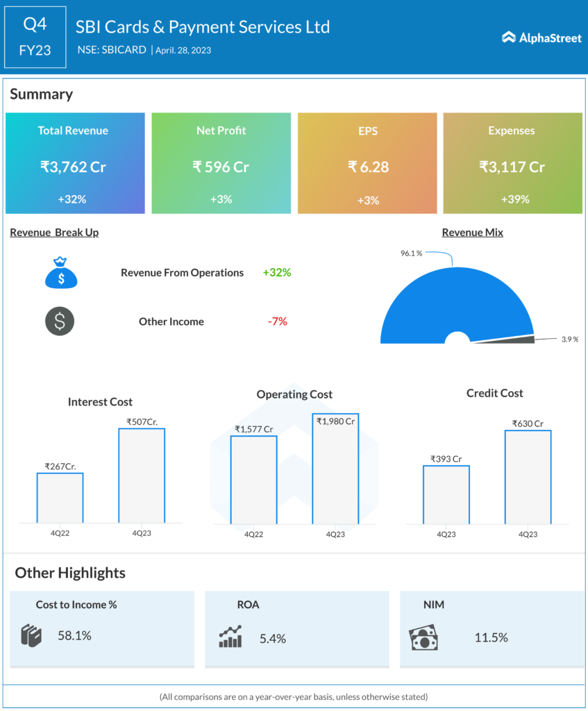This screenshot has height=711, width=588.
Task: Click the ROA bar chart icon
Action: pos(230,637)
